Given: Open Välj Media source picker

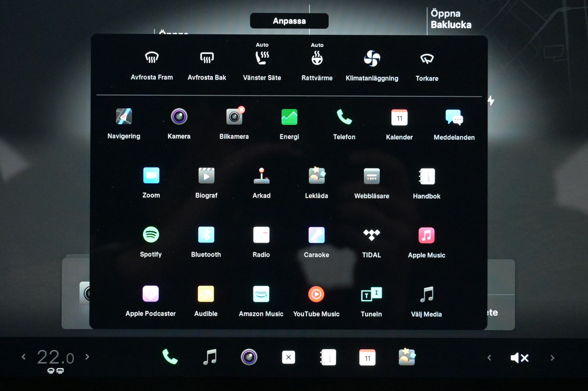Looking at the screenshot, I should pyautogui.click(x=426, y=302).
